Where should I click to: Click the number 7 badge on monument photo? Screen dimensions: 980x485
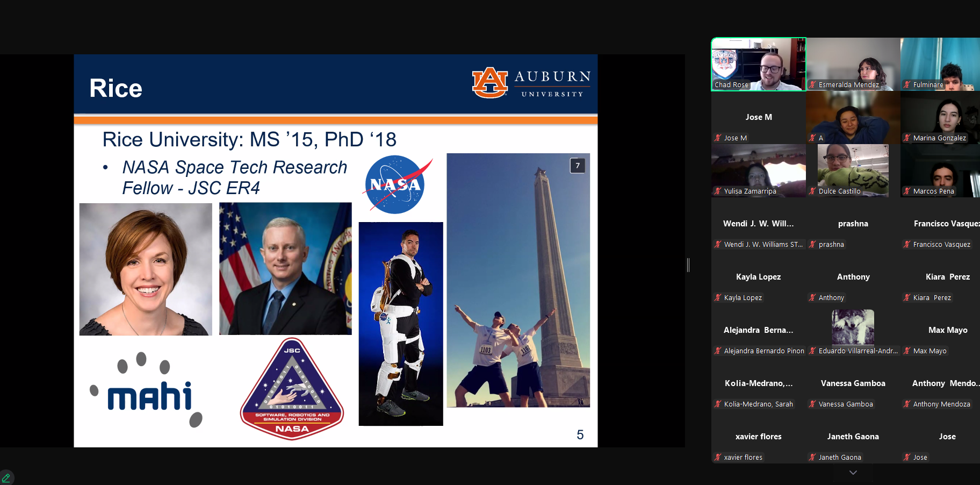click(x=578, y=166)
